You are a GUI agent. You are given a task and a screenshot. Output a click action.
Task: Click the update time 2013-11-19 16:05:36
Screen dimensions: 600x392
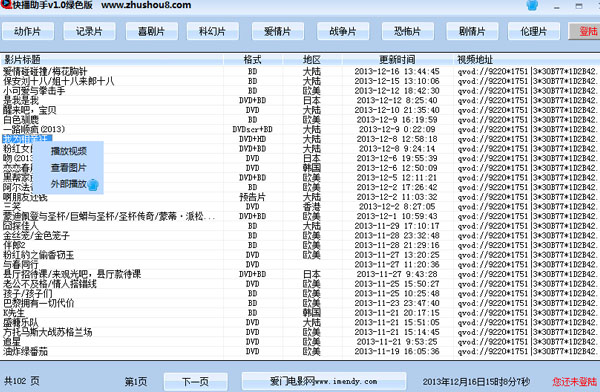[397, 351]
